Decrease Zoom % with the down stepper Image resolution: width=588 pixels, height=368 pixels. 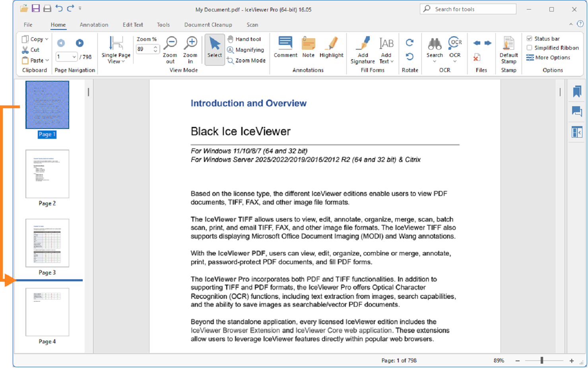pos(155,51)
